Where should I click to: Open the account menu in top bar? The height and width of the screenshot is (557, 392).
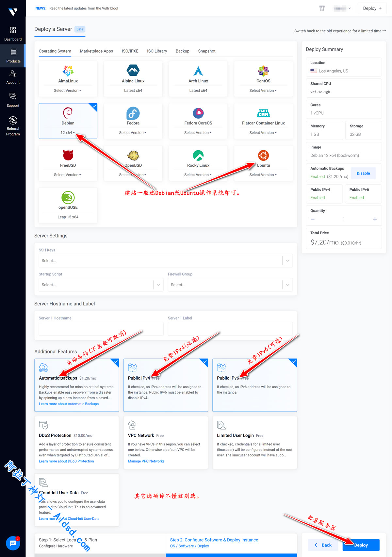click(342, 8)
